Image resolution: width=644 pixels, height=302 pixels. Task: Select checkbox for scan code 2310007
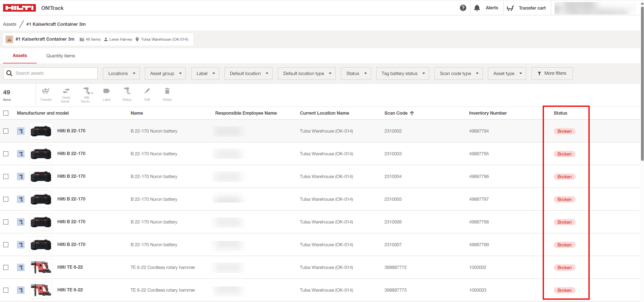[x=6, y=245]
